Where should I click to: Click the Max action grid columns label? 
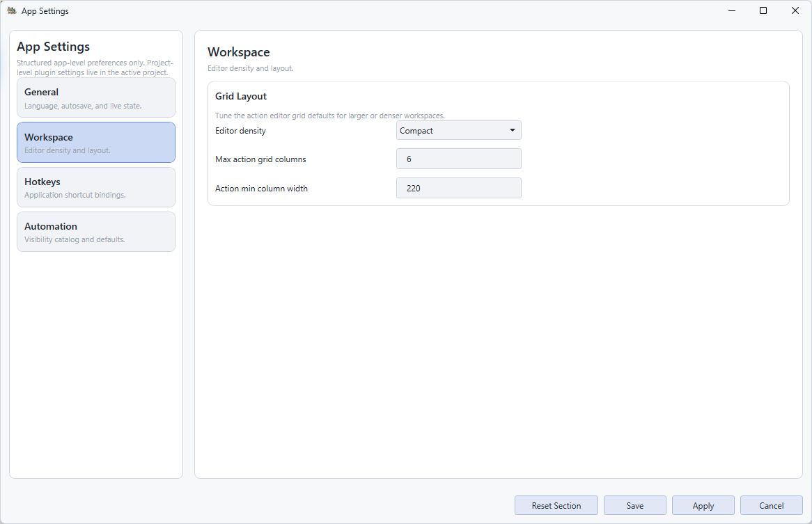(x=260, y=159)
